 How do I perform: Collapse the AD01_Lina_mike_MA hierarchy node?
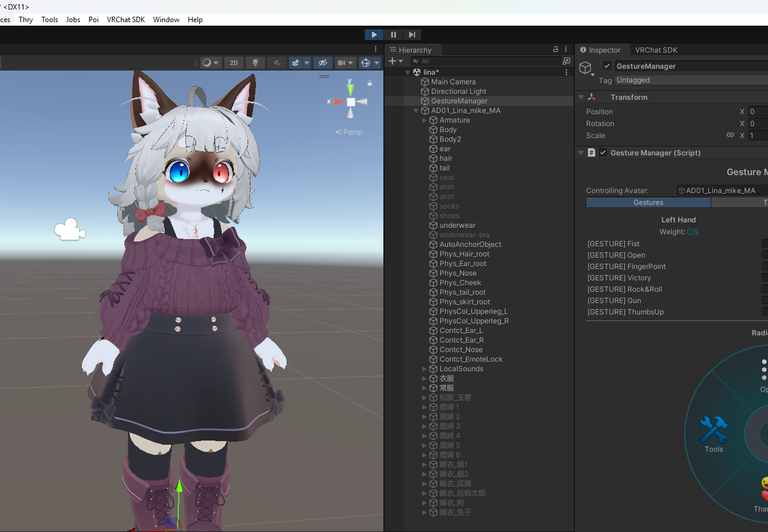click(416, 111)
